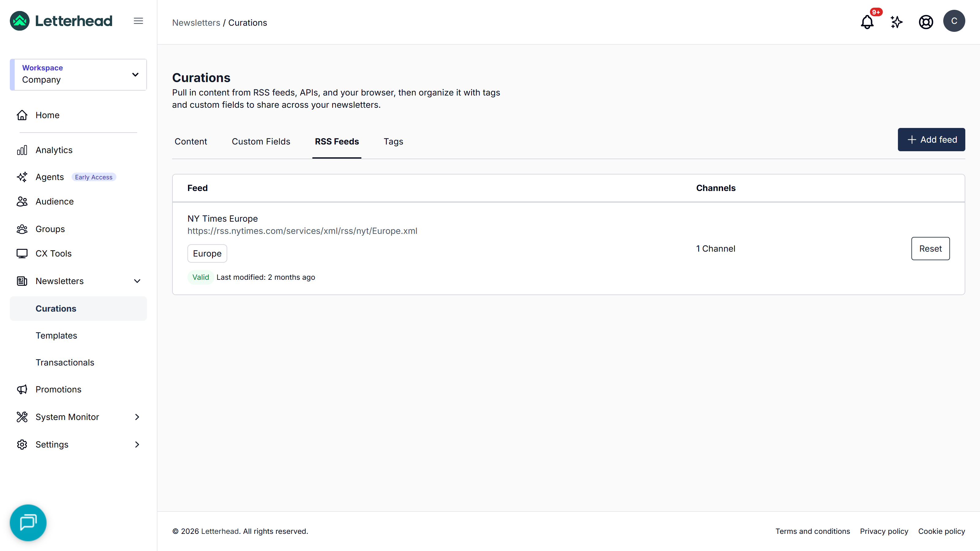Click the Europe tag chip
The image size is (980, 551).
207,253
